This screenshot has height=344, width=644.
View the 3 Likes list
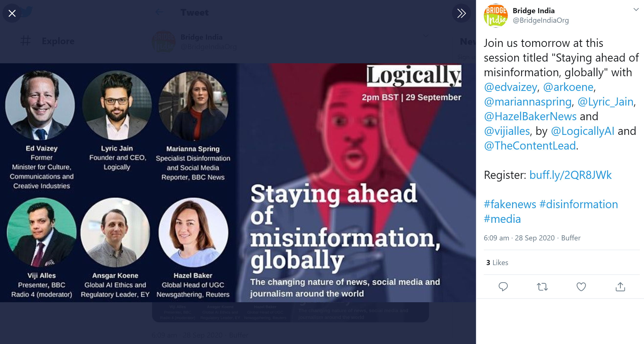pos(497,262)
